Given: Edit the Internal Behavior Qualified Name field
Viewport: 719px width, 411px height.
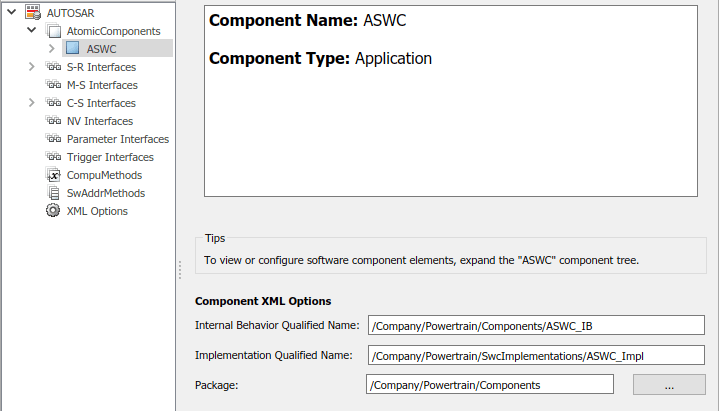Looking at the screenshot, I should pos(536,325).
